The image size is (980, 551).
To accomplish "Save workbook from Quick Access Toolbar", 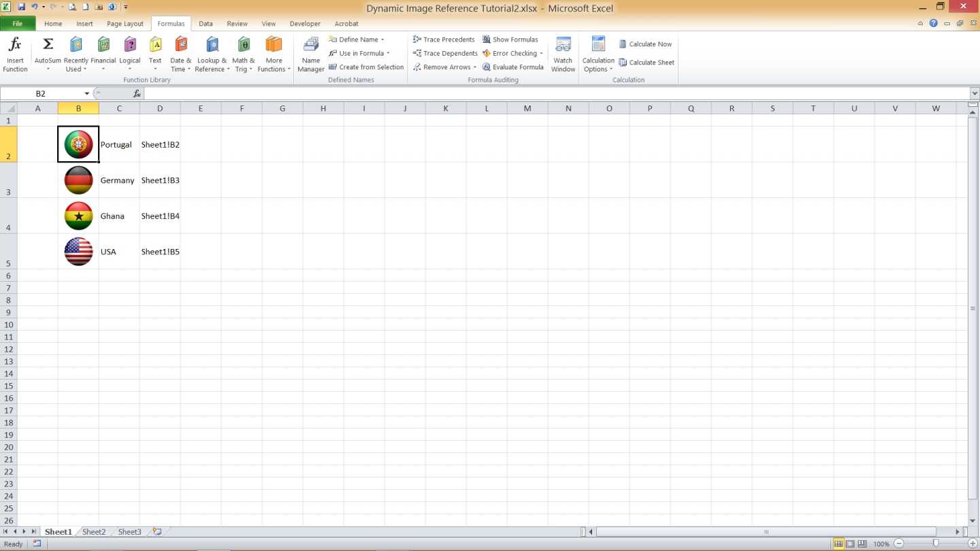I will (x=21, y=7).
